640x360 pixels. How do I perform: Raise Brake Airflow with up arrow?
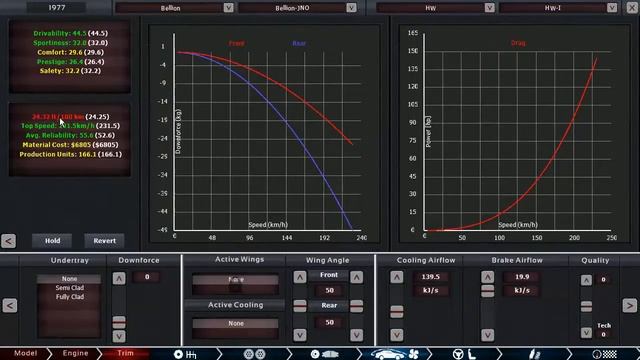pyautogui.click(x=487, y=277)
